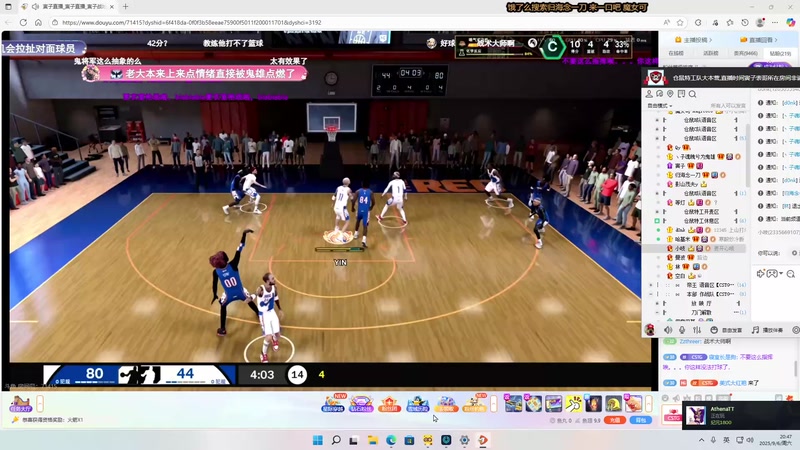The width and height of the screenshot is (800, 450).
Task: Click the location pin icon in voice window
Action: coord(670,94)
